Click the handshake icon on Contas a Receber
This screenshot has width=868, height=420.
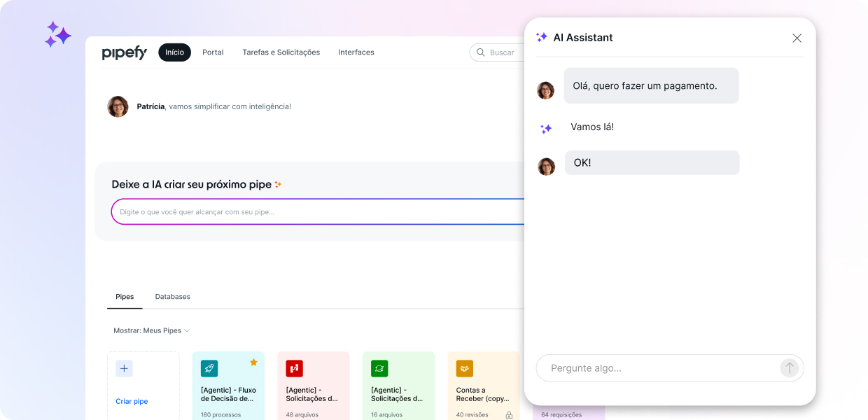click(465, 369)
